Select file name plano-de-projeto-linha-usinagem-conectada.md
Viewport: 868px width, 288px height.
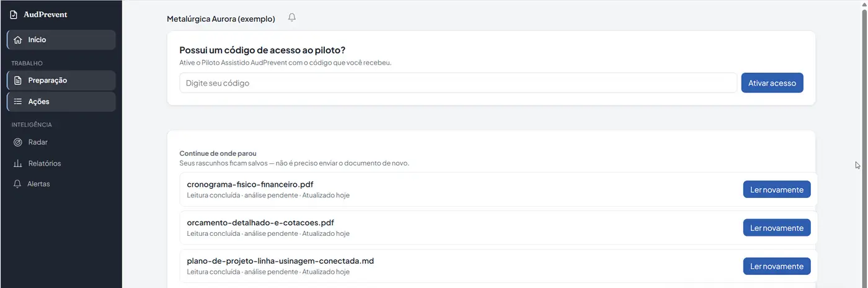280,261
